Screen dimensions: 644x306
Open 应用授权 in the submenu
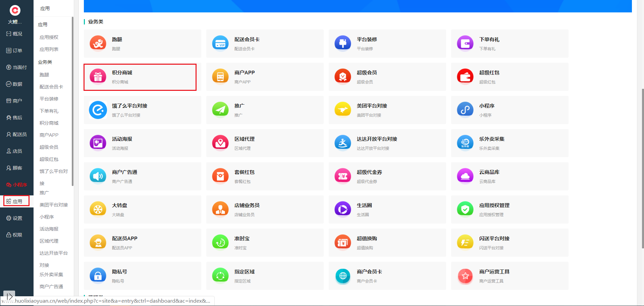[x=49, y=37]
